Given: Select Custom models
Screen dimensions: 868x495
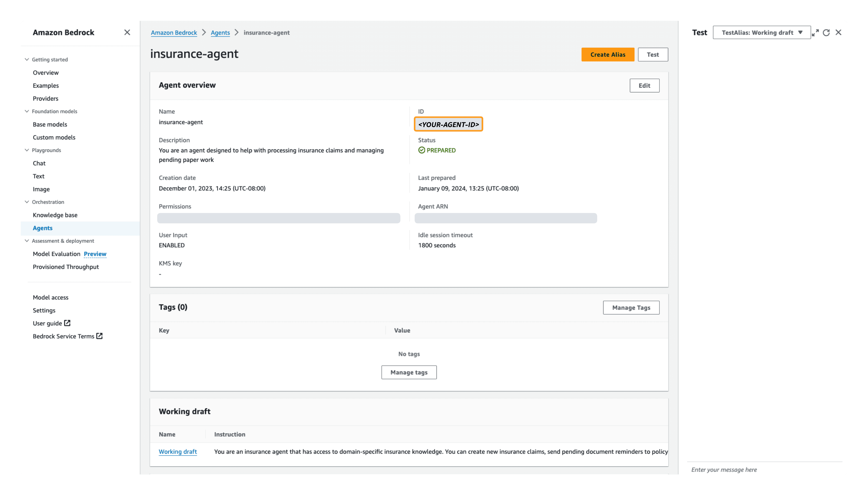Looking at the screenshot, I should click(x=54, y=137).
